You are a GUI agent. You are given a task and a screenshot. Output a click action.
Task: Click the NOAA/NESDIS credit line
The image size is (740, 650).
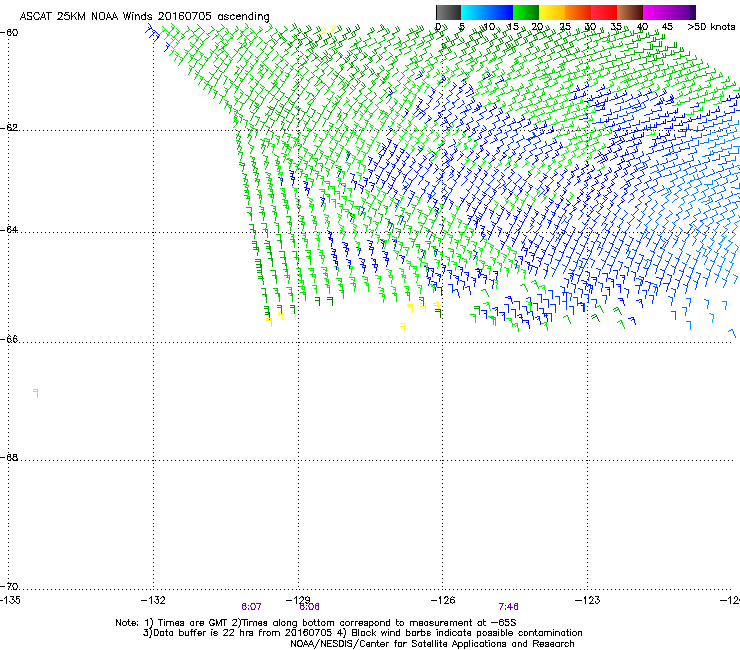tap(432, 644)
